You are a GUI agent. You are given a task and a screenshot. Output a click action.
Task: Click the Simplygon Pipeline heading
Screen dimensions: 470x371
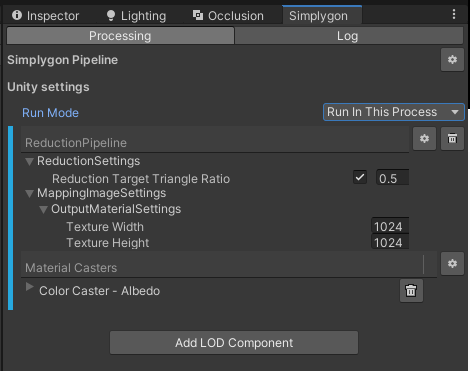click(x=63, y=60)
